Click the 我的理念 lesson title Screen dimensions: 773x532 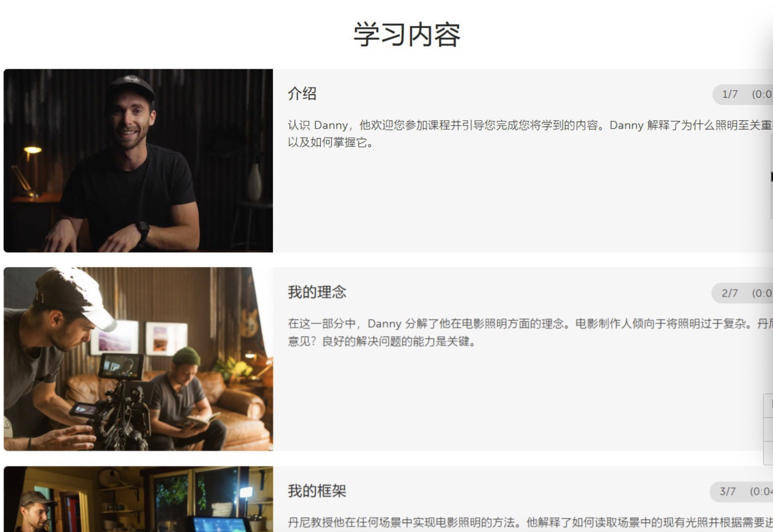pyautogui.click(x=317, y=292)
